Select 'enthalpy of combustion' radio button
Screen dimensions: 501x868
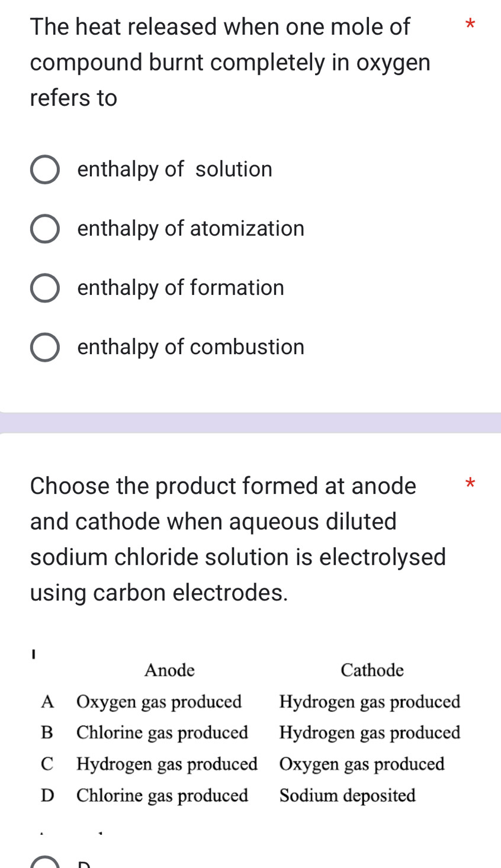(44, 346)
